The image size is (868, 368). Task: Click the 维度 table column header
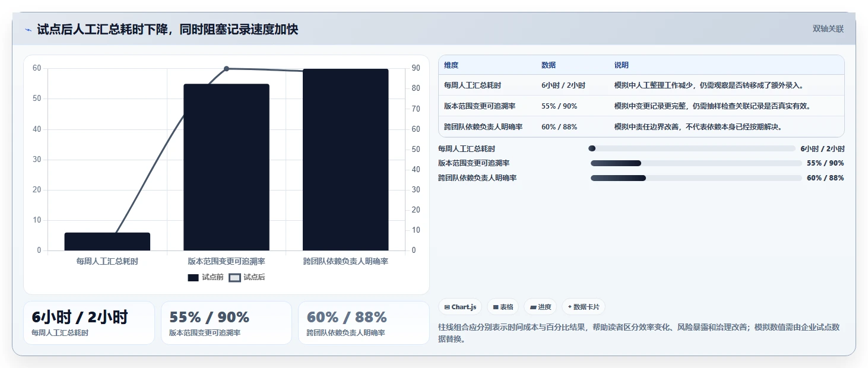coord(451,65)
